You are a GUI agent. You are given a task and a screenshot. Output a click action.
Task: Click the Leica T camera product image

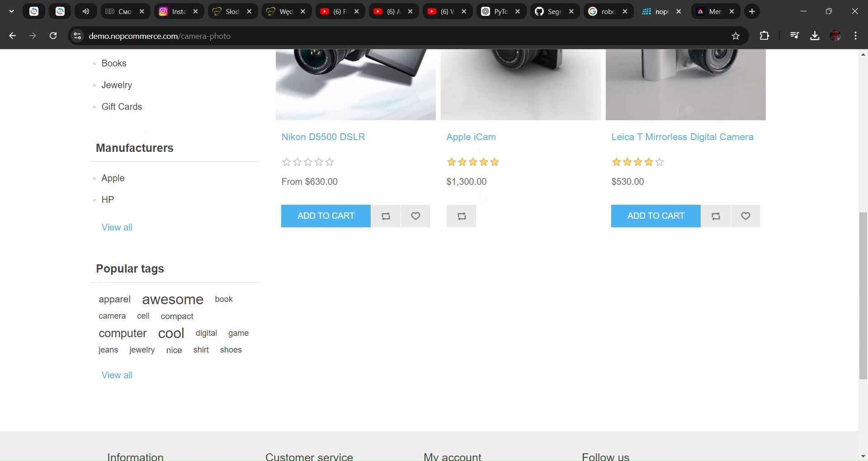click(x=686, y=85)
